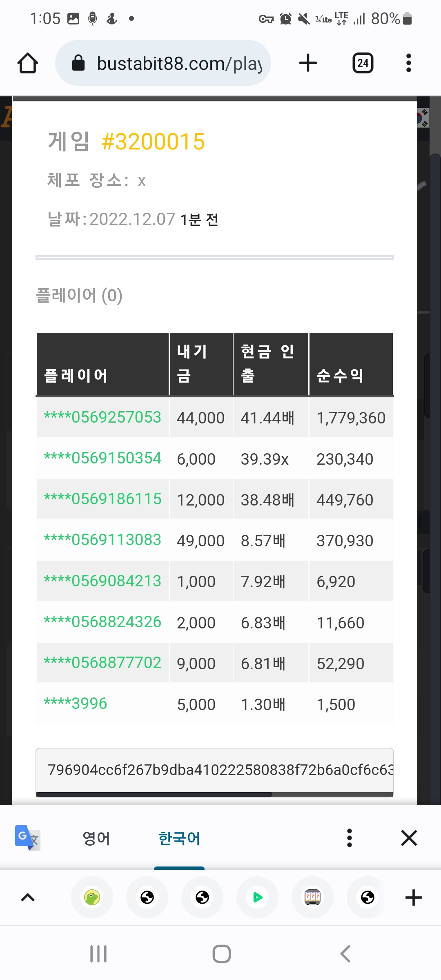Tap the Android back navigation button
Screen dimensions: 441x980
tap(345, 954)
